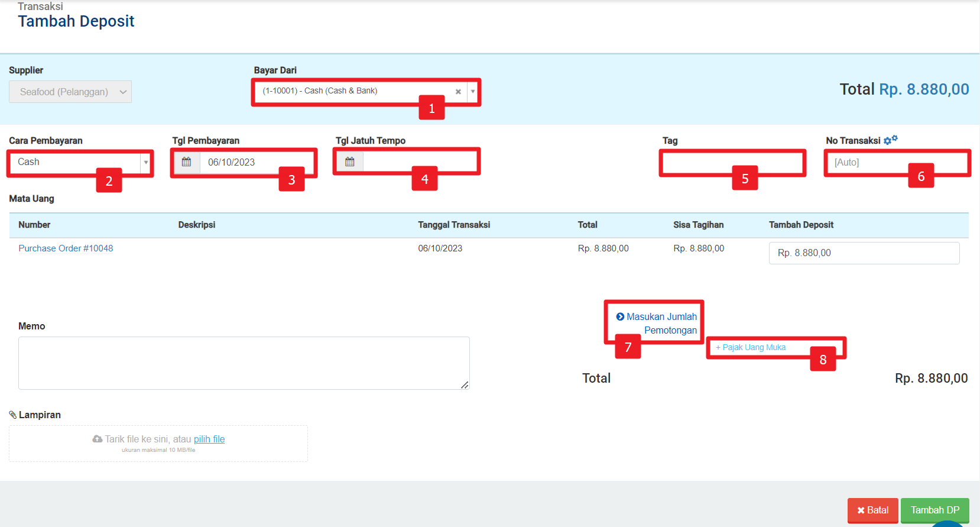Open No Transaksi gear settings

[891, 140]
